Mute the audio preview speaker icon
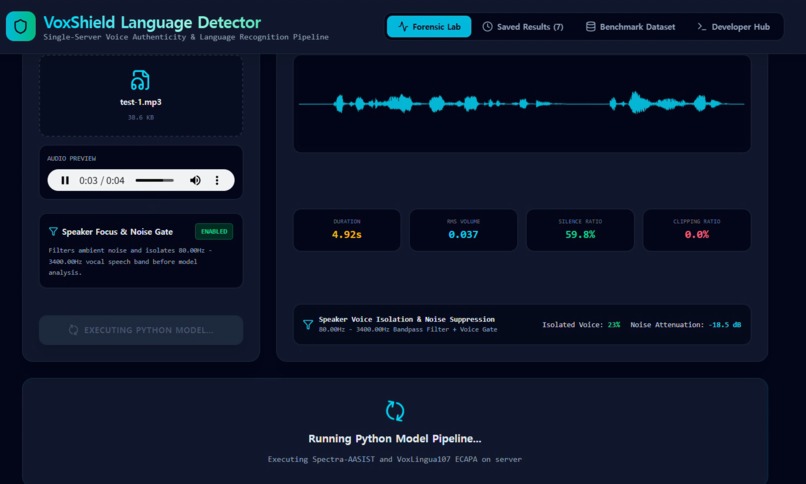The height and width of the screenshot is (484, 806). (195, 180)
